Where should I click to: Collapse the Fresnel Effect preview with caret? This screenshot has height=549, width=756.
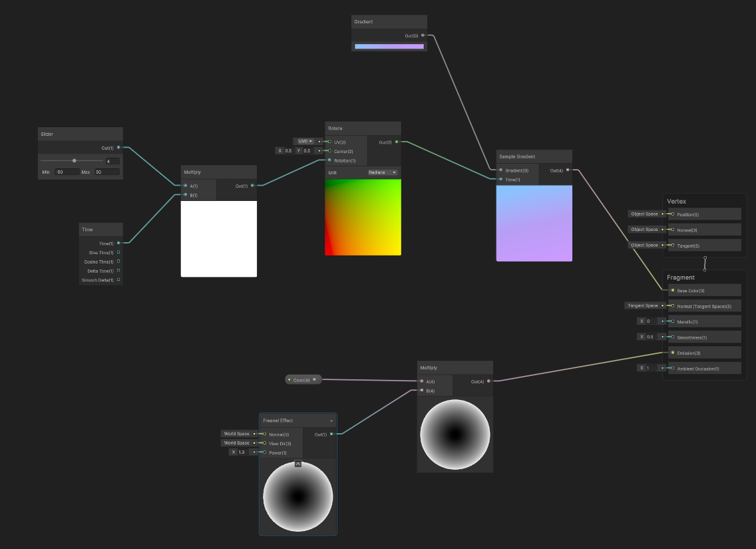tap(298, 464)
